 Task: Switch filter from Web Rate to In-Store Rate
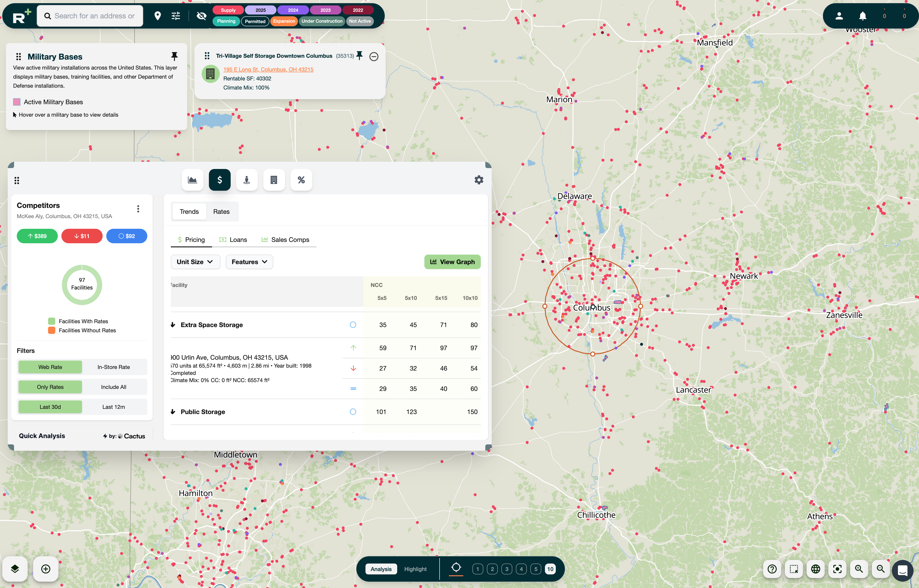point(114,367)
